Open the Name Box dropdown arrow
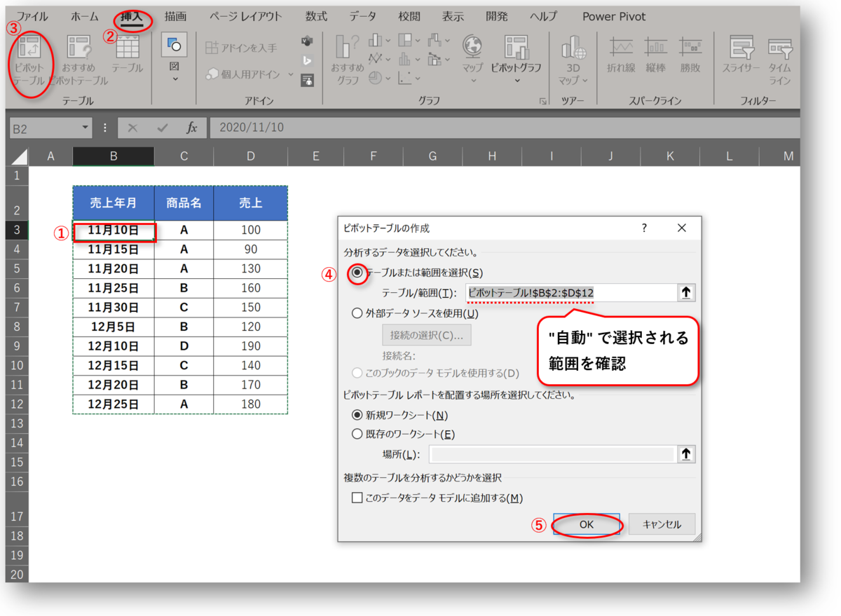Viewport: 841px width, 616px height. pos(85,128)
